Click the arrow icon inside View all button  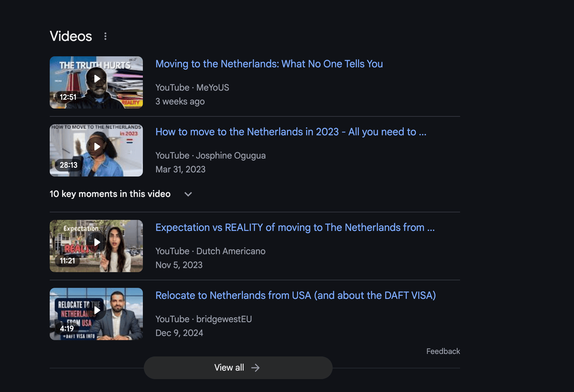tap(256, 367)
